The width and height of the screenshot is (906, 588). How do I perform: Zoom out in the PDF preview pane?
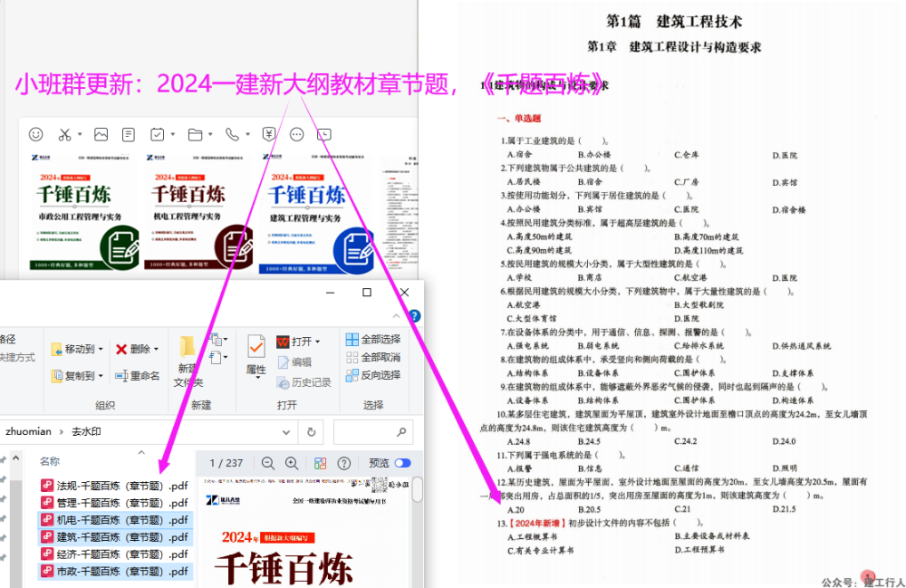coord(267,463)
